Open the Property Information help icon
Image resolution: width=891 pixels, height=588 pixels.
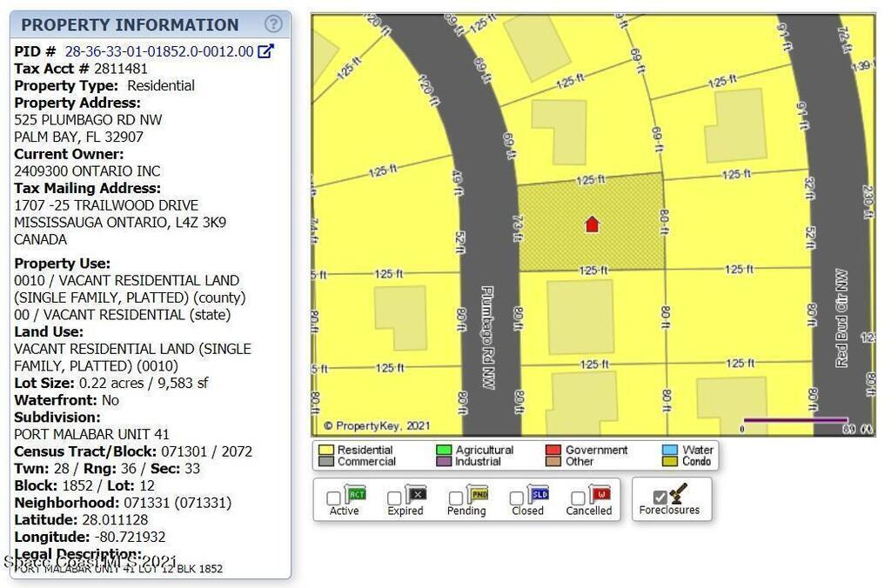pyautogui.click(x=273, y=24)
